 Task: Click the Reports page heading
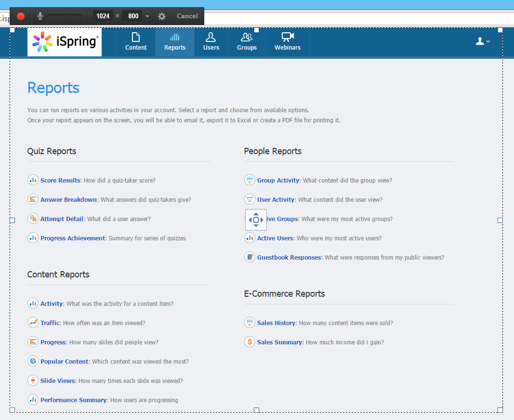pyautogui.click(x=53, y=88)
